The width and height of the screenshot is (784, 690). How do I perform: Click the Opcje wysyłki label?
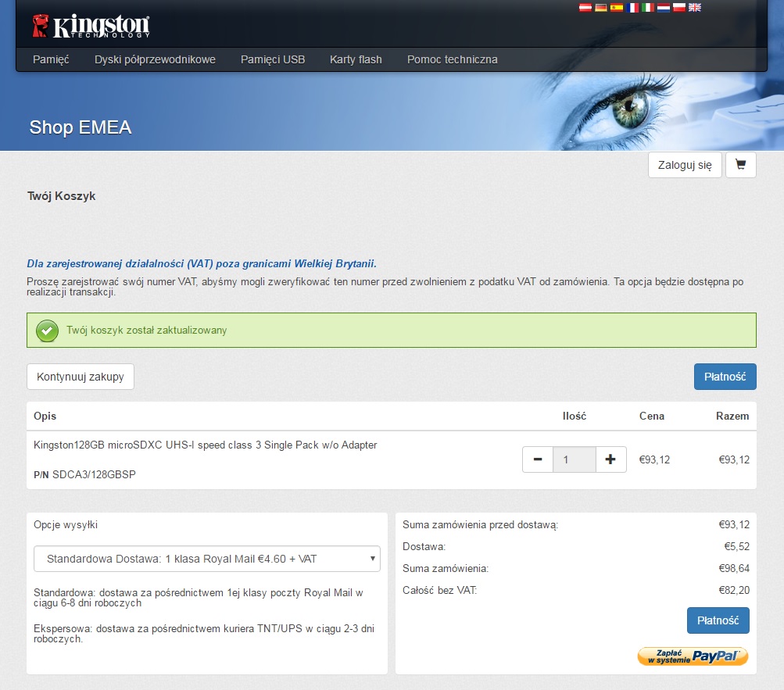tap(66, 525)
